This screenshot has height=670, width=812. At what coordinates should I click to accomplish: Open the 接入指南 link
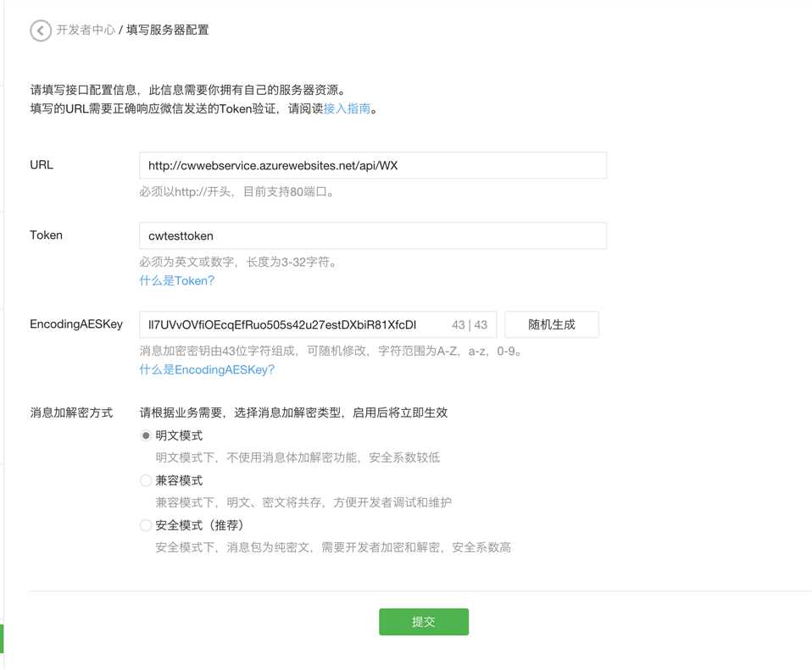(x=347, y=108)
